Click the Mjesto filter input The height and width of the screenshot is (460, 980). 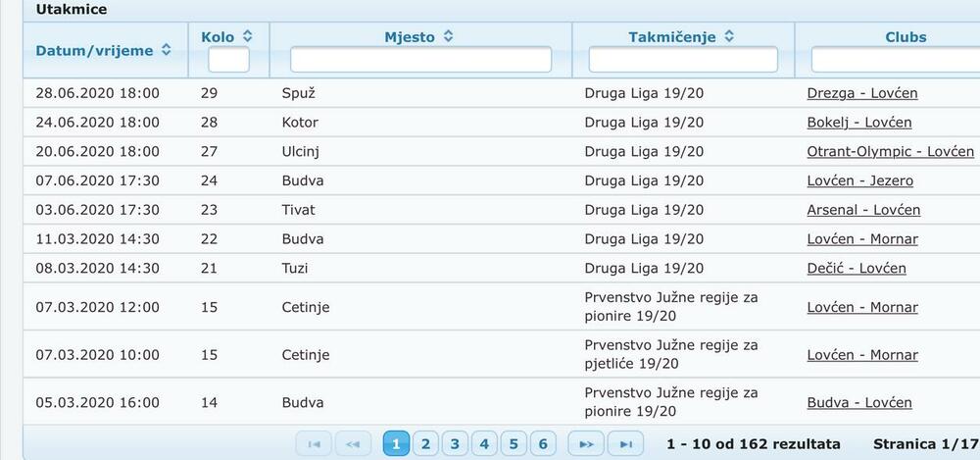pos(420,61)
